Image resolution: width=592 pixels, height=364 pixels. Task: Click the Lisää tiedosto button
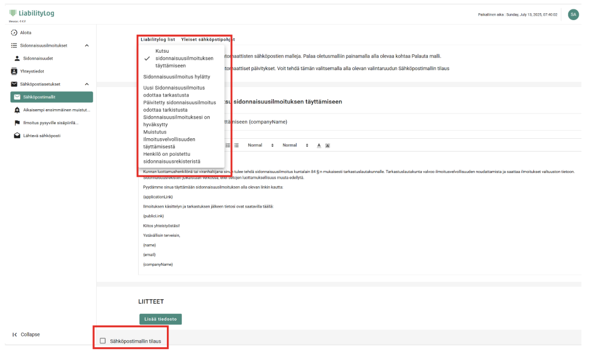point(161,319)
